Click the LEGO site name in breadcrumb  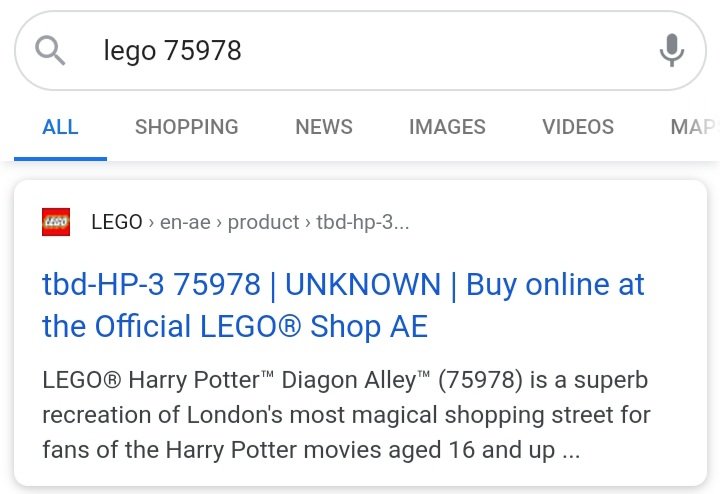117,222
